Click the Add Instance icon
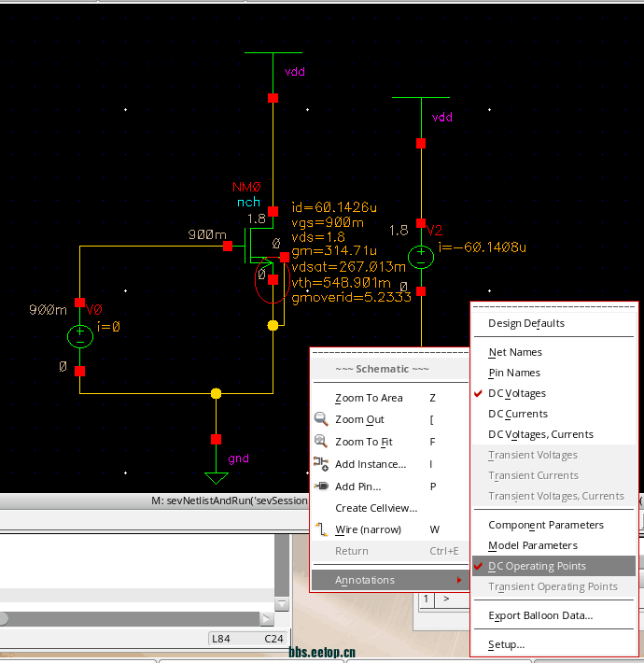 [321, 464]
